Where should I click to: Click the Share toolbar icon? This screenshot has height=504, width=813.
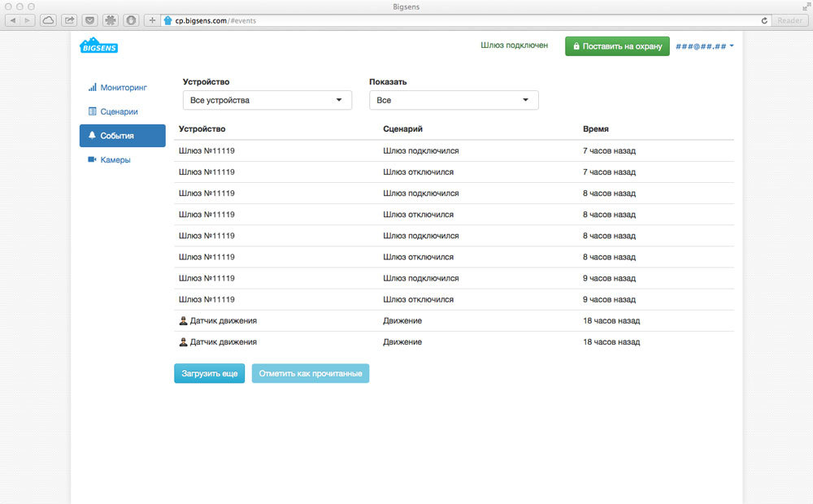coord(69,21)
